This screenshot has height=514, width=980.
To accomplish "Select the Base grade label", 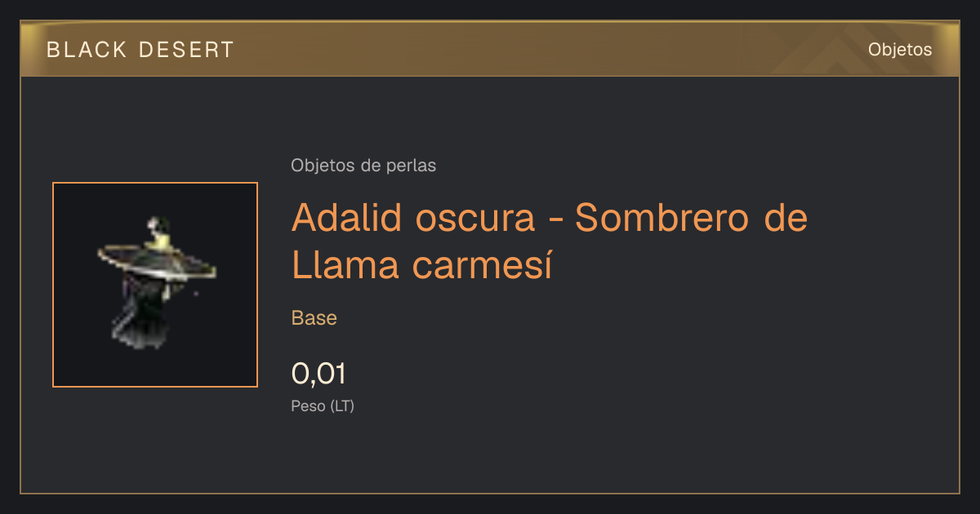I will coord(314,318).
